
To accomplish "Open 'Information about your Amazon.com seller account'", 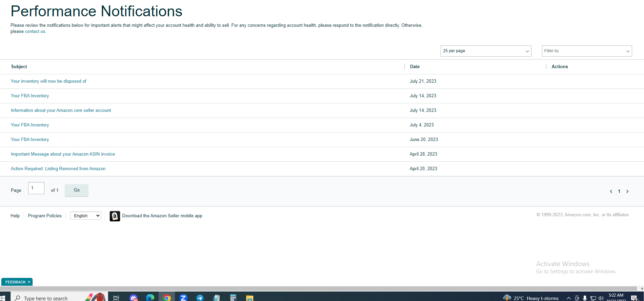I will click(x=61, y=111).
